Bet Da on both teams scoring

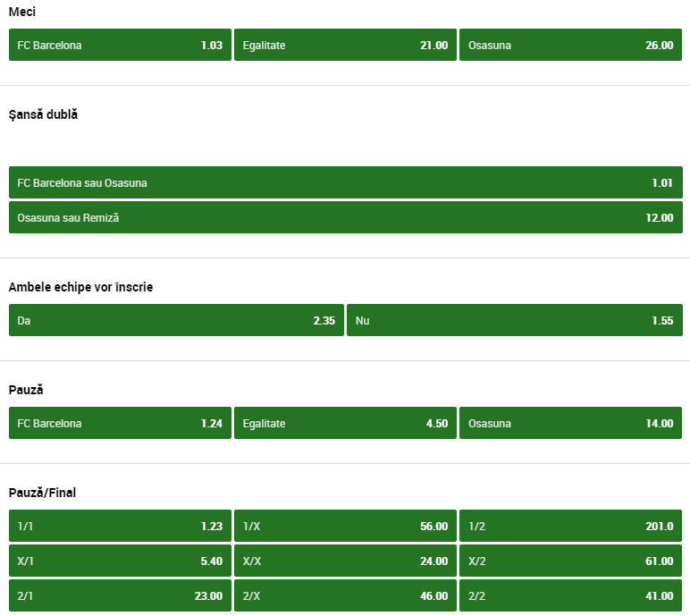click(x=176, y=320)
